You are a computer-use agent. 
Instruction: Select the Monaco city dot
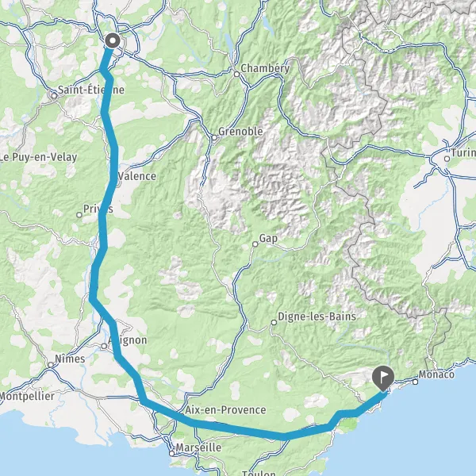(x=415, y=382)
